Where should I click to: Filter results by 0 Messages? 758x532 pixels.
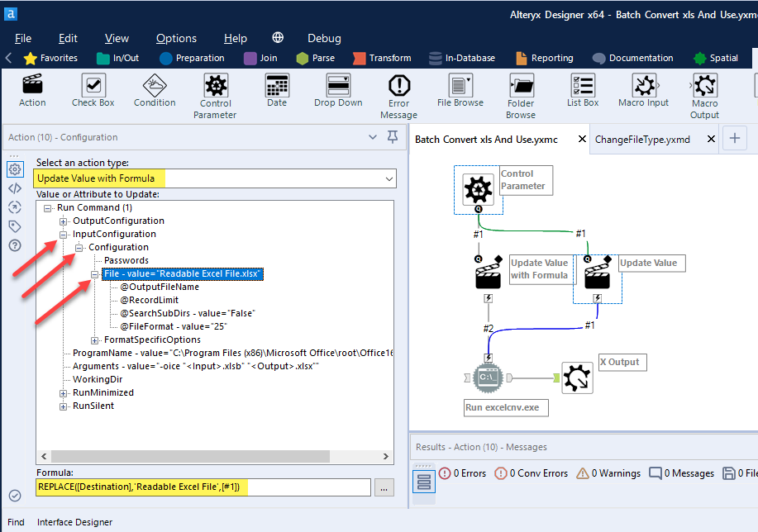(682, 473)
